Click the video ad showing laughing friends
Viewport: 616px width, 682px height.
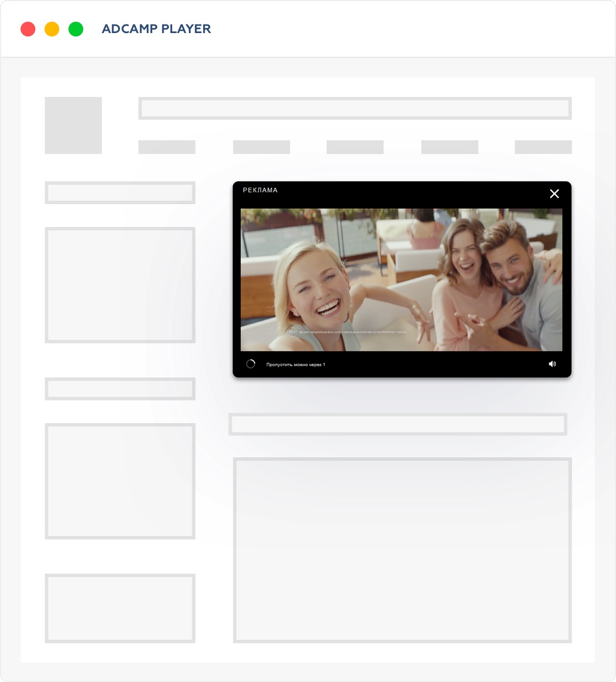coord(401,279)
